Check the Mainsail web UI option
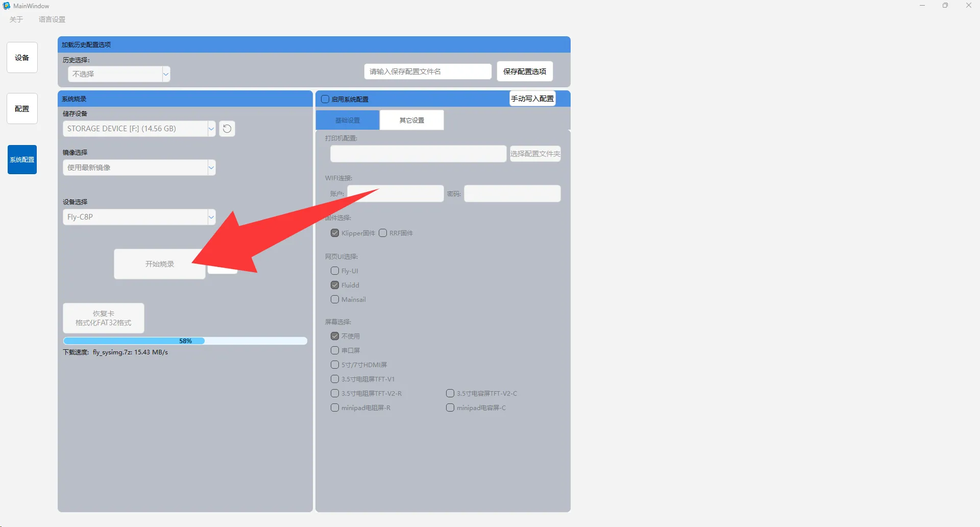 point(335,300)
